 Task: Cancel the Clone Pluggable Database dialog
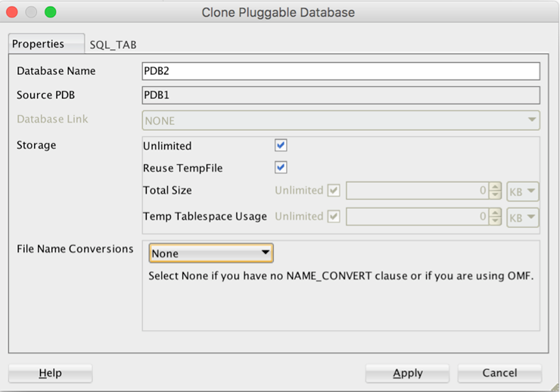tap(499, 373)
